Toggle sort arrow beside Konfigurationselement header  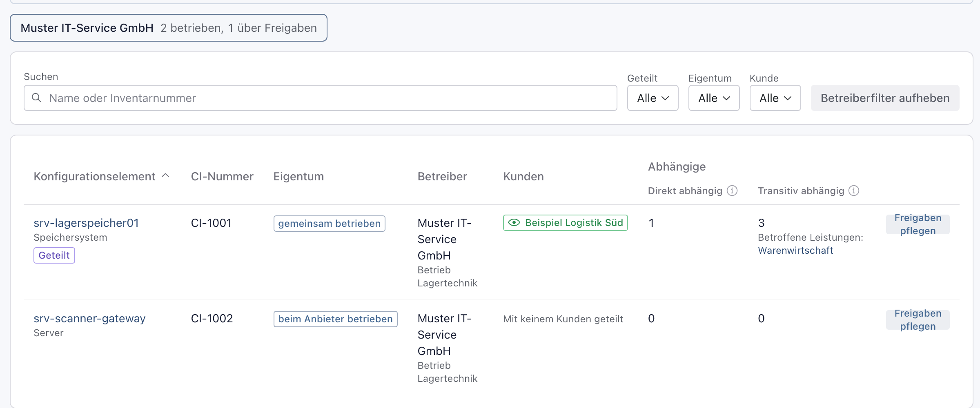coord(165,176)
